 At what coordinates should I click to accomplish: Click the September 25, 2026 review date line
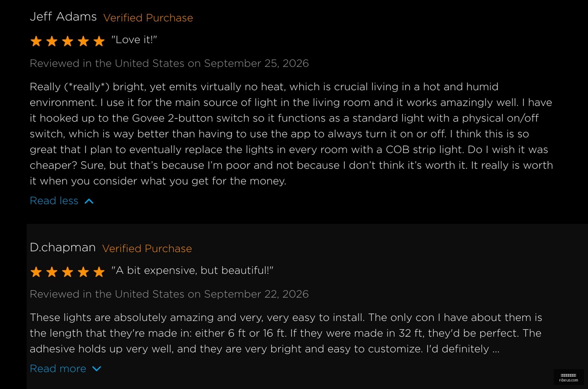pyautogui.click(x=169, y=63)
